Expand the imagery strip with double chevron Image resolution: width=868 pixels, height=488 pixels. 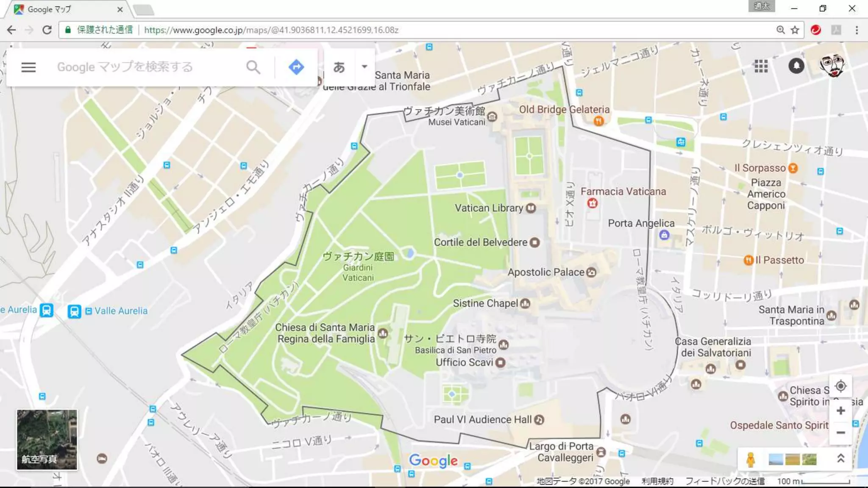(x=840, y=458)
